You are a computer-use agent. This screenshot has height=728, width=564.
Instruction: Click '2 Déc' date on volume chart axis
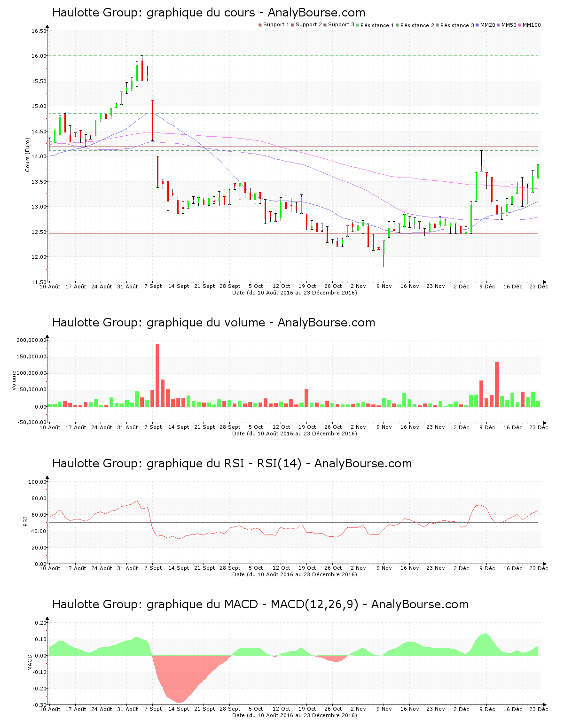pyautogui.click(x=462, y=427)
